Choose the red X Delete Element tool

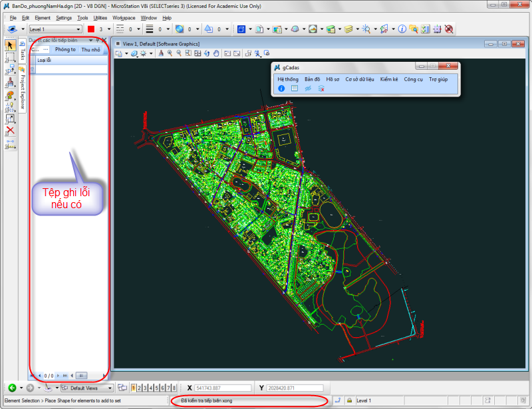10,130
